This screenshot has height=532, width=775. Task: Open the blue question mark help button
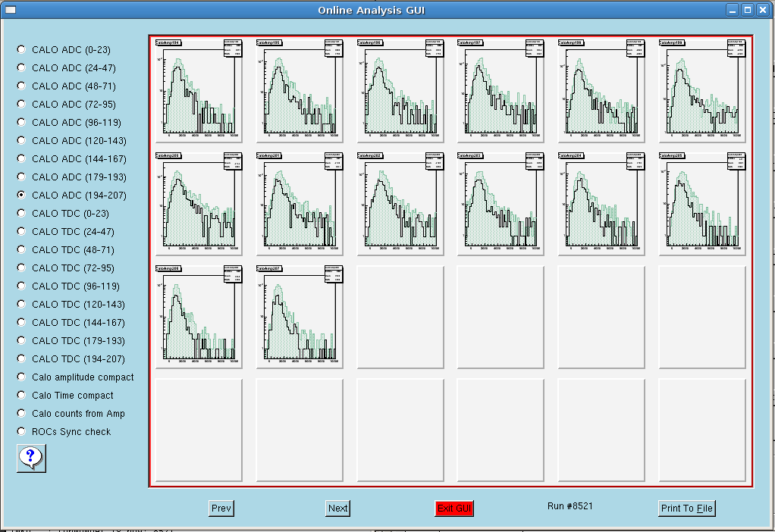pos(31,458)
